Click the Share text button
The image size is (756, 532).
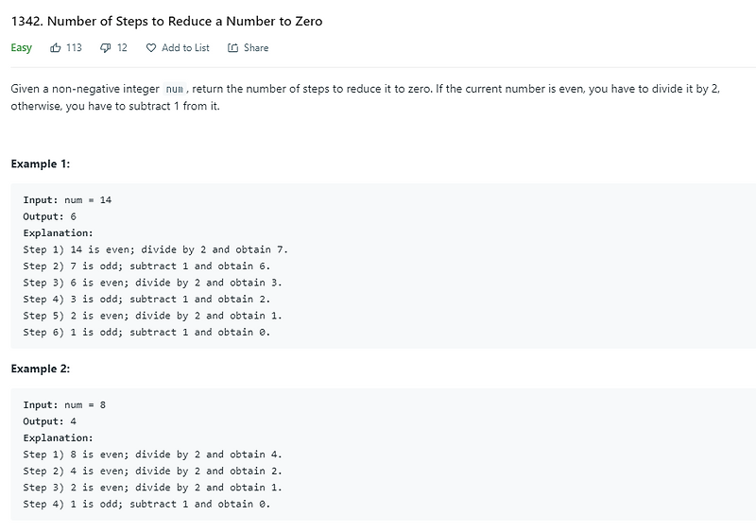point(256,48)
